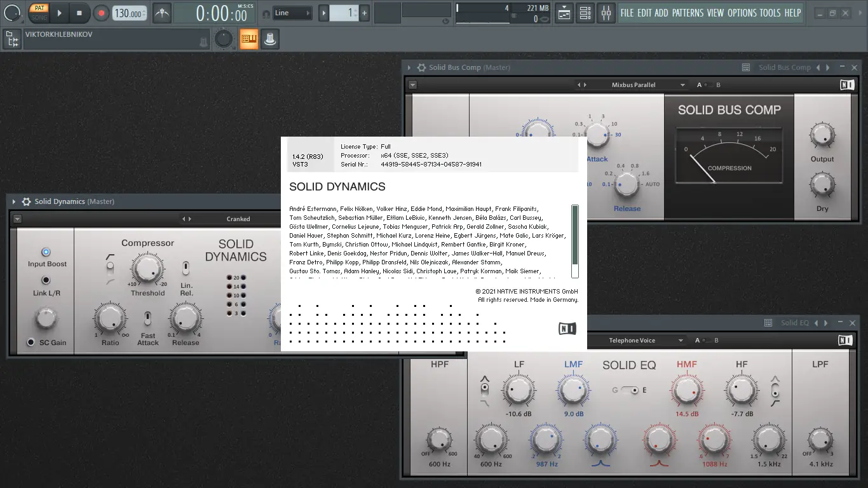The width and height of the screenshot is (868, 488).
Task: Flip the G/E mode switch in Solid EQ
Action: (629, 390)
